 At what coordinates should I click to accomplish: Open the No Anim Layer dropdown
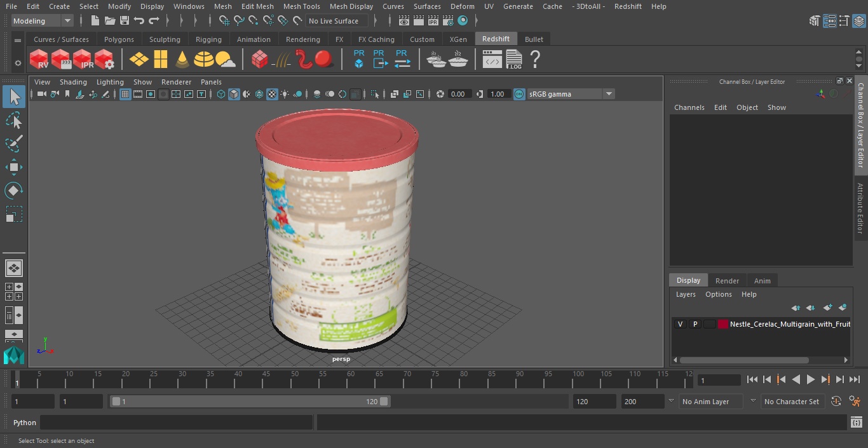pos(711,402)
